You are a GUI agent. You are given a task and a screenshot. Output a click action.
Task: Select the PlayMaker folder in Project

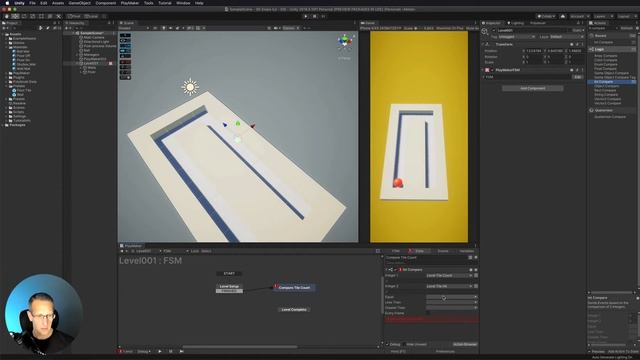tap(21, 73)
